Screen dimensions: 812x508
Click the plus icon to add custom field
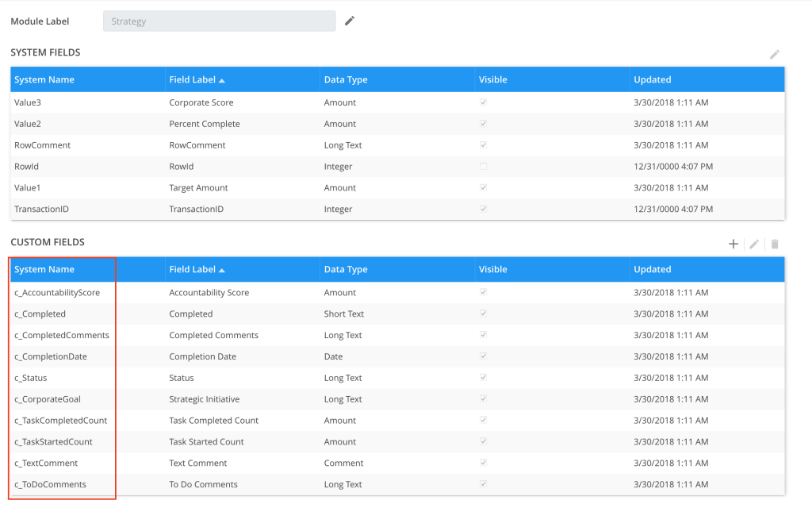pos(733,244)
